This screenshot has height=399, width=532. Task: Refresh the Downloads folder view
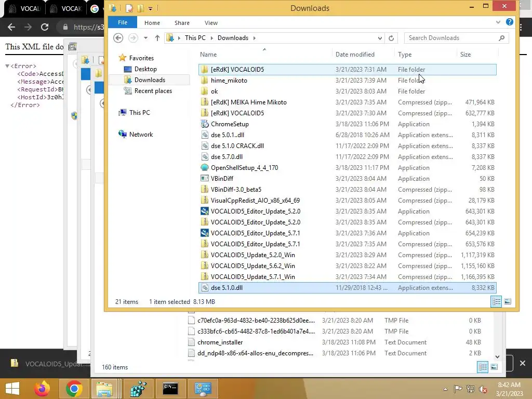click(391, 38)
